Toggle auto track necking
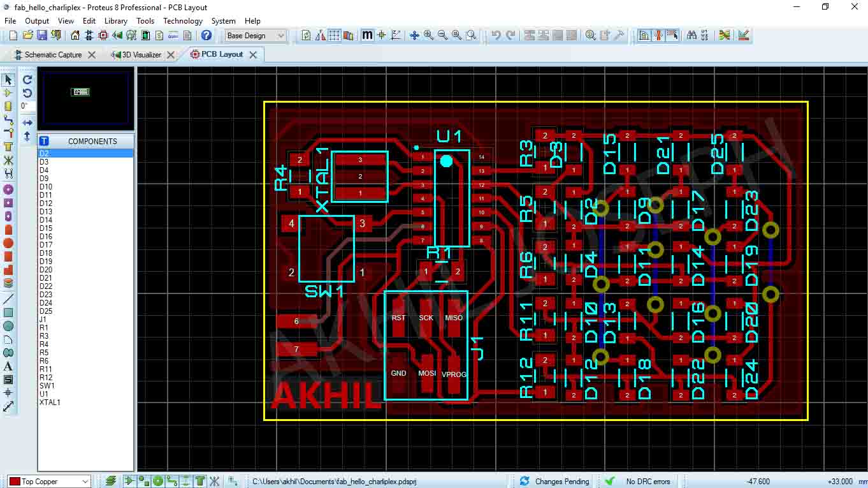The image size is (868, 488). 658,36
